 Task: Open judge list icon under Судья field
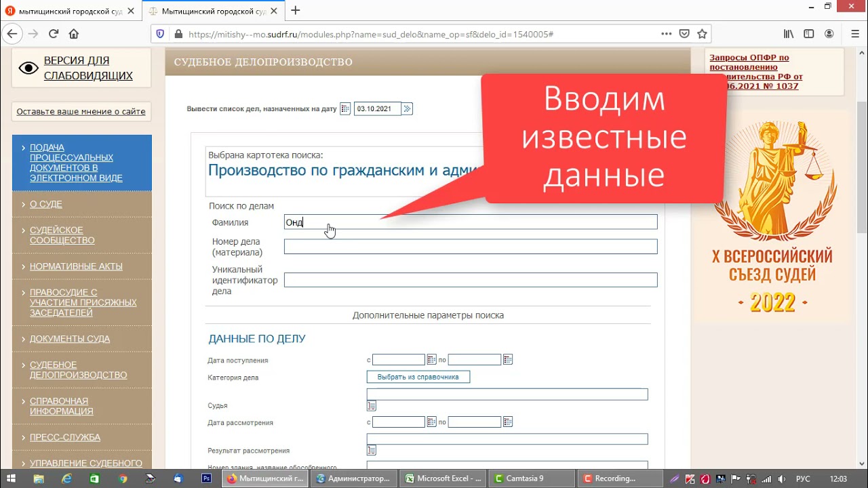pyautogui.click(x=372, y=406)
